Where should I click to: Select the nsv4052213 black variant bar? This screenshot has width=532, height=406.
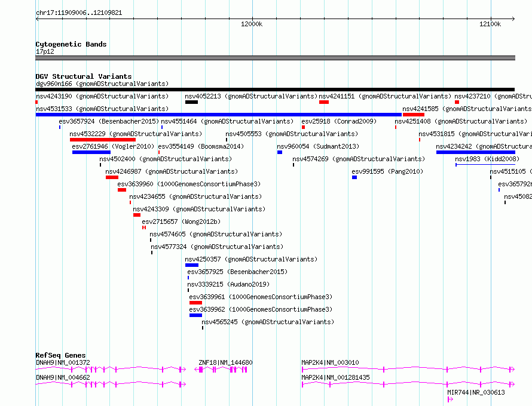[x=191, y=102]
